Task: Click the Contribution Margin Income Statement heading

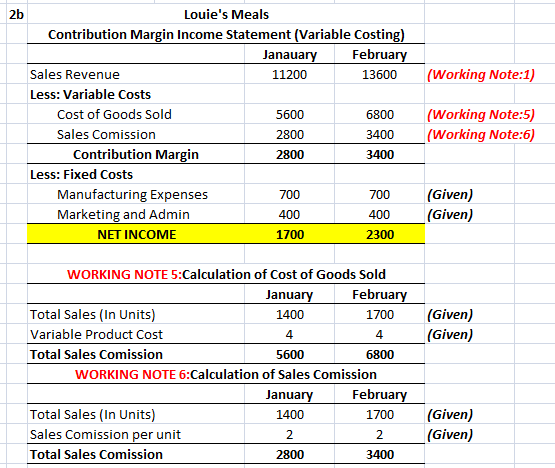Action: coord(226,34)
